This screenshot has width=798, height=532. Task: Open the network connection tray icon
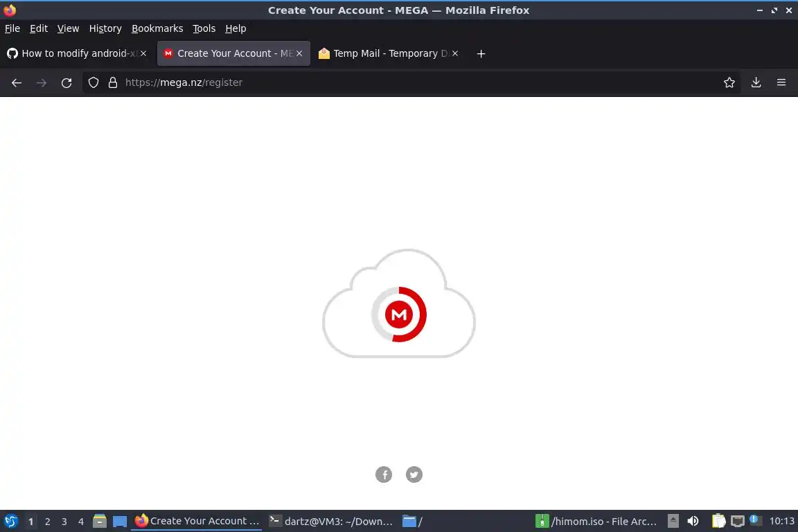click(738, 522)
